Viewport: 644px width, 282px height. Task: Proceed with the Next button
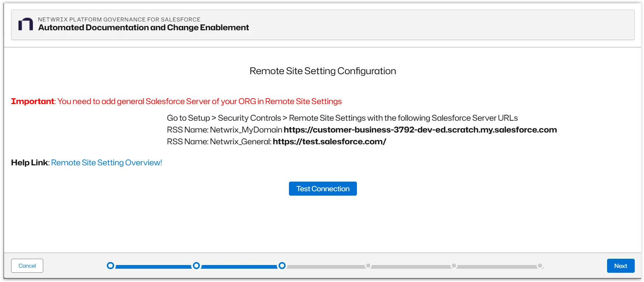620,266
